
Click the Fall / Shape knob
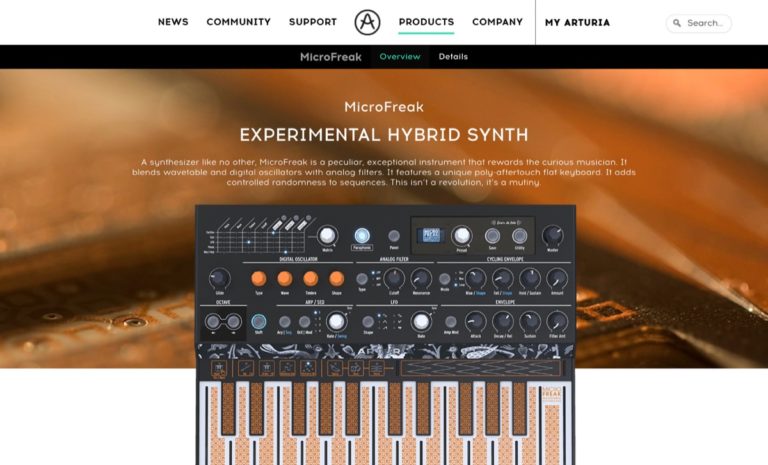tap(503, 278)
